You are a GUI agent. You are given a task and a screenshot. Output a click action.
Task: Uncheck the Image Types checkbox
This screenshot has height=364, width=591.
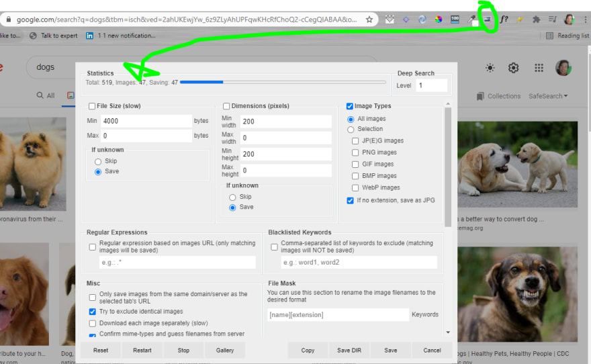tap(350, 106)
